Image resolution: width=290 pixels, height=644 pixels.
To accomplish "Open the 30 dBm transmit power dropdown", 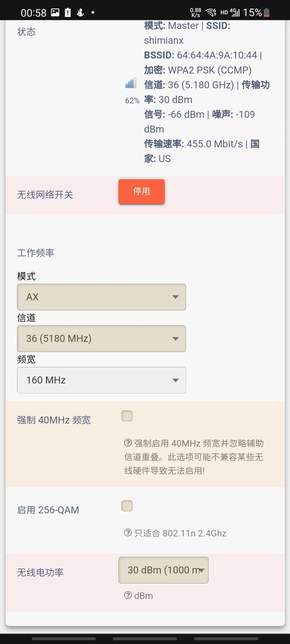I will tap(163, 570).
